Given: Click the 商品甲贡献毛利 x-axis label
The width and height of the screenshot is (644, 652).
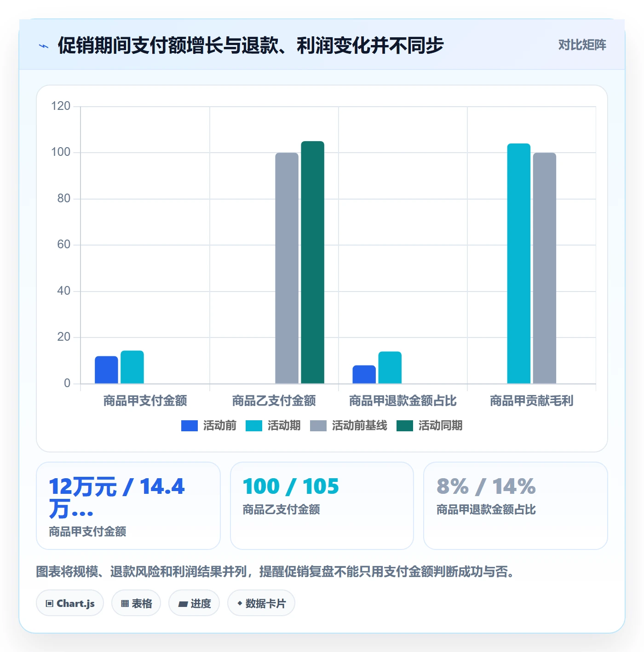Looking at the screenshot, I should click(x=531, y=401).
